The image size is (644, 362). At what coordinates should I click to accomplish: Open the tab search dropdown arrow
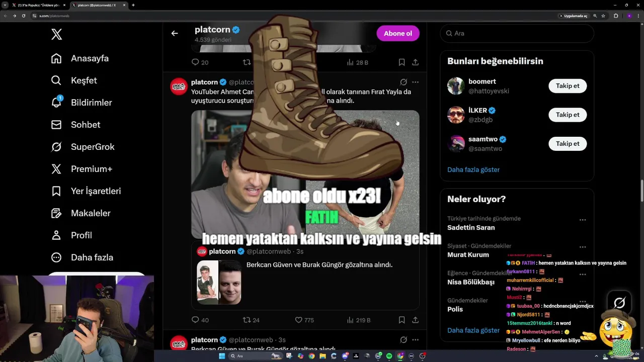(x=5, y=5)
